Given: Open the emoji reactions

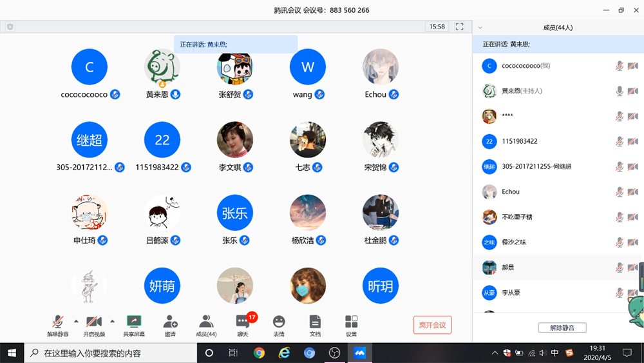Looking at the screenshot, I should pyautogui.click(x=279, y=326).
